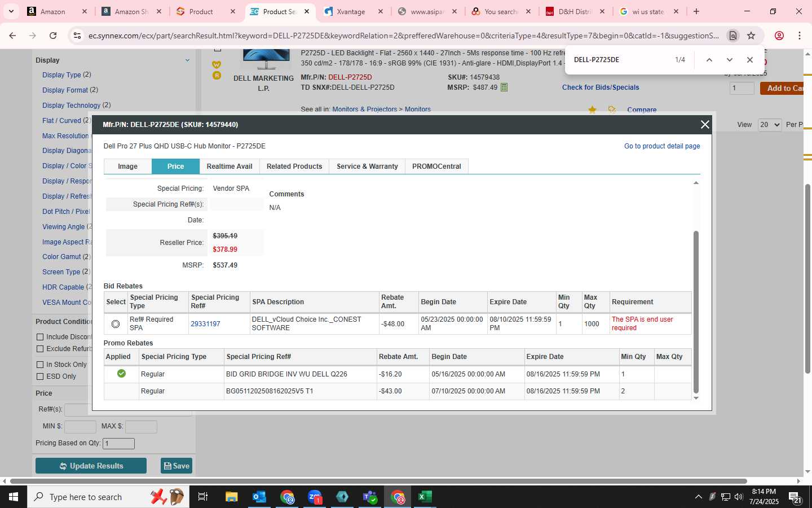The height and width of the screenshot is (508, 812).
Task: Open Zoom from taskbar
Action: [315, 497]
